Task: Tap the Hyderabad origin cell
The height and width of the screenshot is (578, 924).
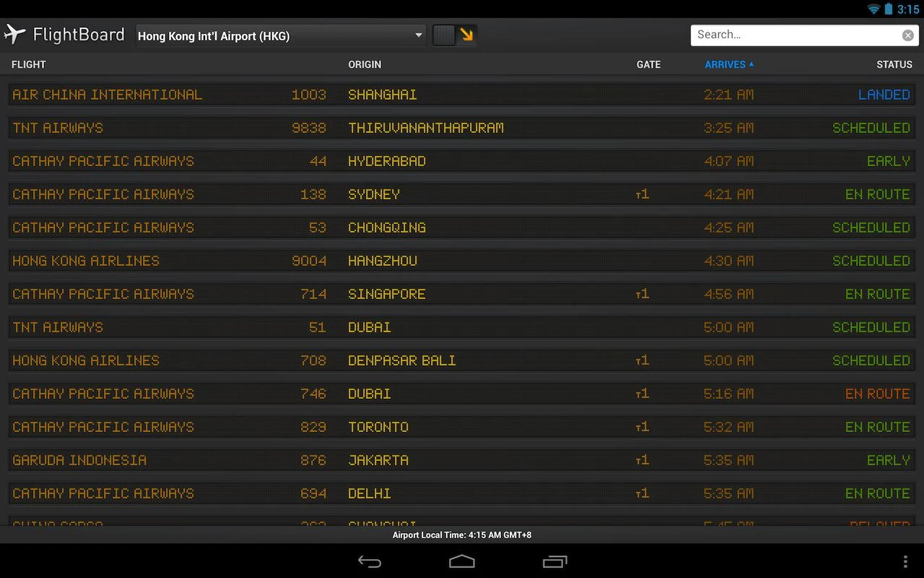Action: [x=387, y=161]
